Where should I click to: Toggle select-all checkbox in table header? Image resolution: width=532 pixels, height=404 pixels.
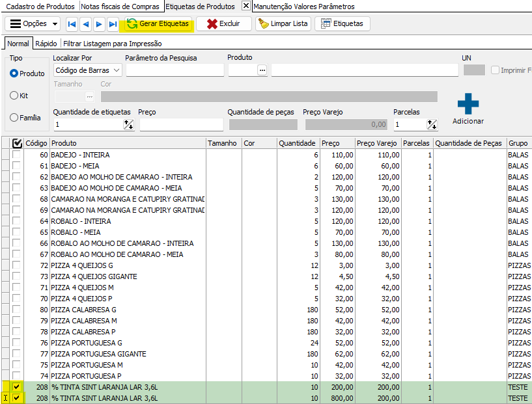(x=17, y=143)
